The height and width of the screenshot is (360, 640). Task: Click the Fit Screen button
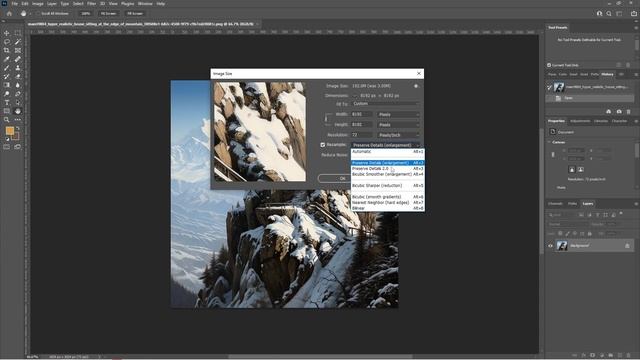[108, 13]
